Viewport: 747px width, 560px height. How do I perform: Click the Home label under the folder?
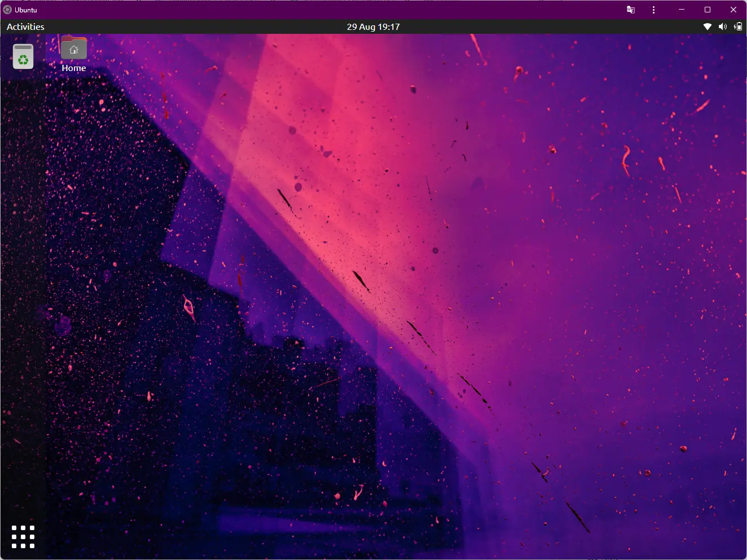pos(74,68)
